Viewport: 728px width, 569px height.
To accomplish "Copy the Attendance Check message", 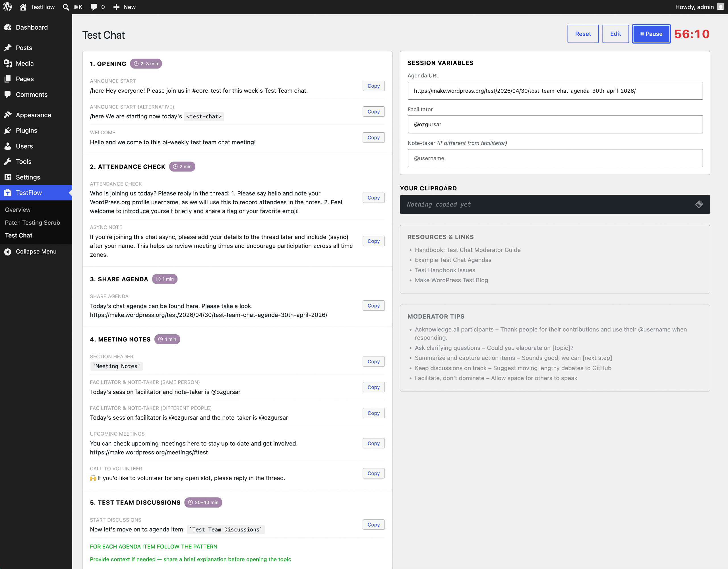I will pos(373,197).
